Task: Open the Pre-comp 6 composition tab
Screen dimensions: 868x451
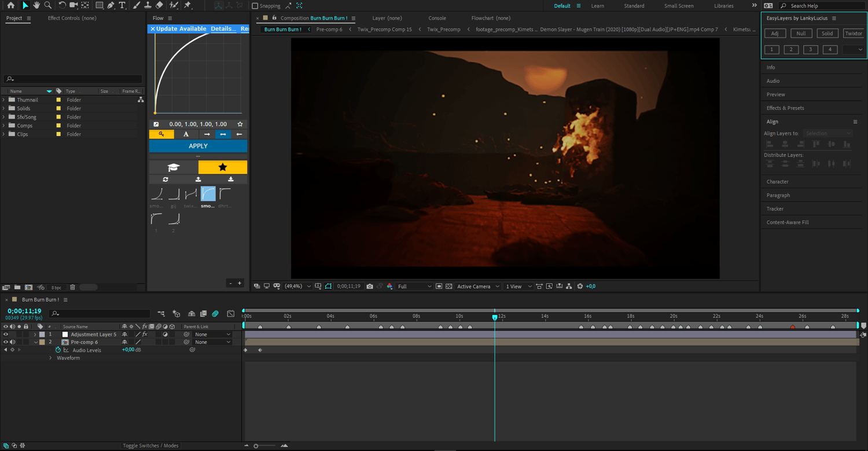Action: point(329,30)
